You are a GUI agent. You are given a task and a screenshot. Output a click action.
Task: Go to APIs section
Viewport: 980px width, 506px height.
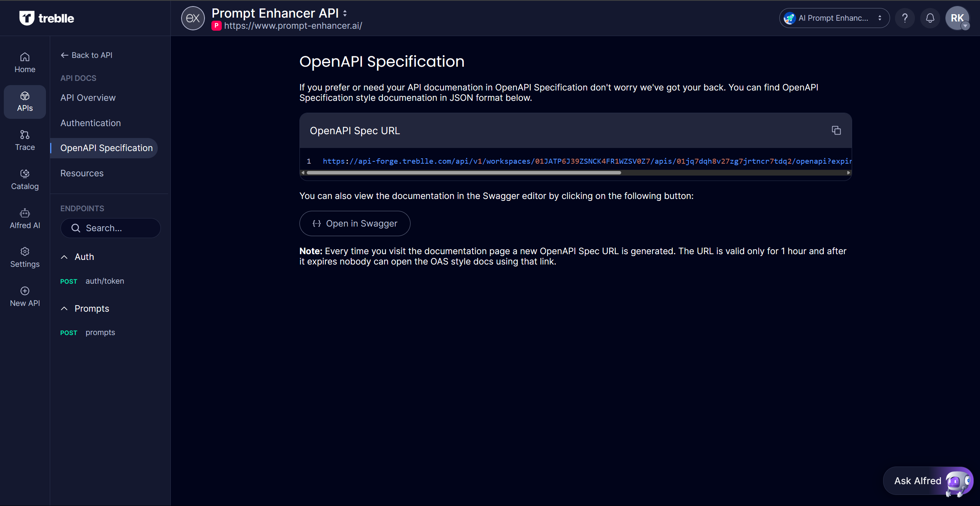click(25, 102)
